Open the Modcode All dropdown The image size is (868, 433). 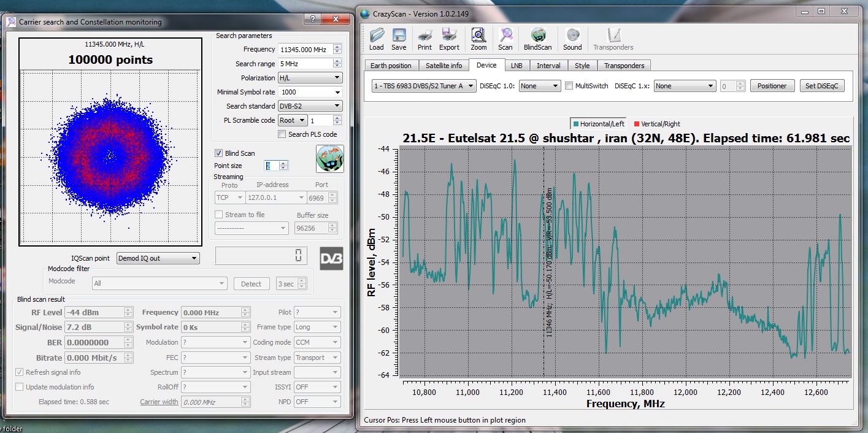(x=159, y=283)
